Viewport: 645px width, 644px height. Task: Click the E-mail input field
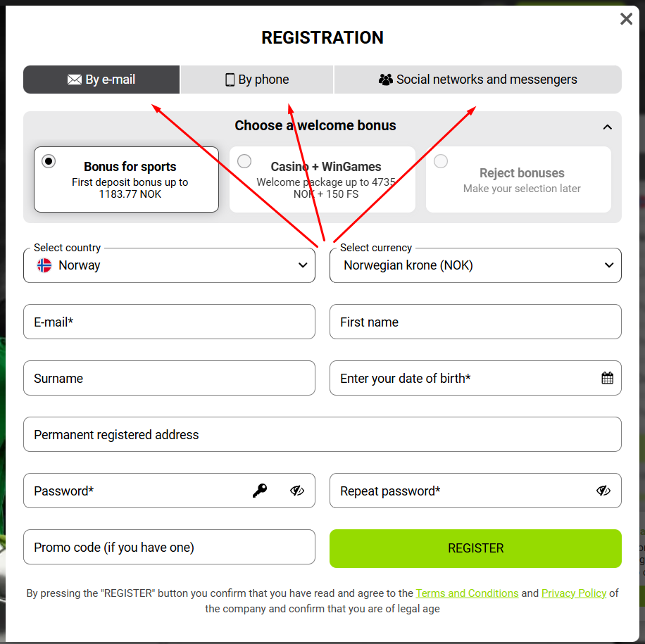click(169, 322)
